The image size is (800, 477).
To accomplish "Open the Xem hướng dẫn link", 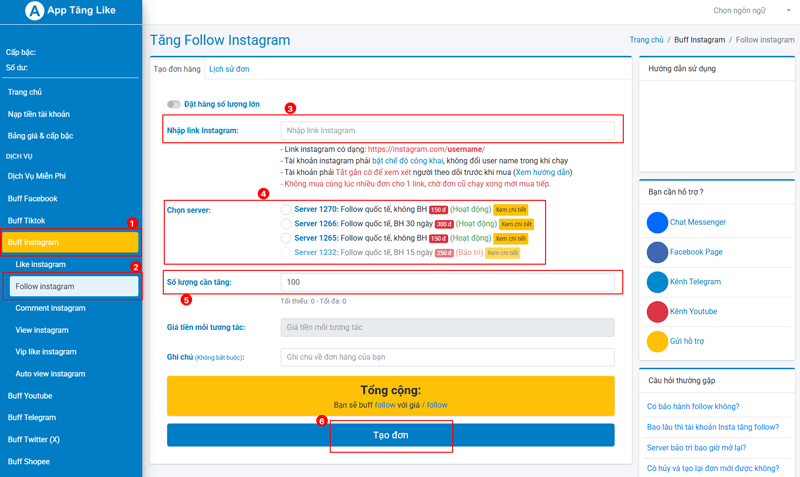I will coord(543,172).
